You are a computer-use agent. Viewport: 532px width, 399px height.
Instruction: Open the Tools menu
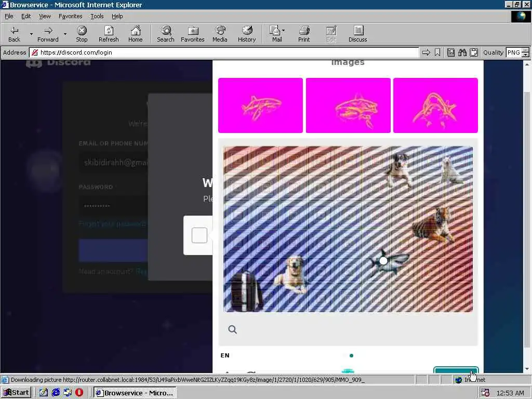(x=97, y=16)
